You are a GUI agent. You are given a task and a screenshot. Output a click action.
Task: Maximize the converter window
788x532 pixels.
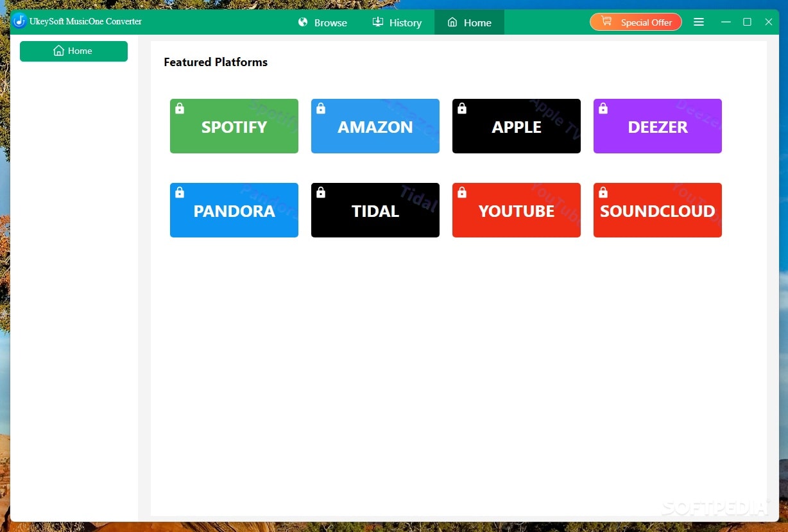747,22
